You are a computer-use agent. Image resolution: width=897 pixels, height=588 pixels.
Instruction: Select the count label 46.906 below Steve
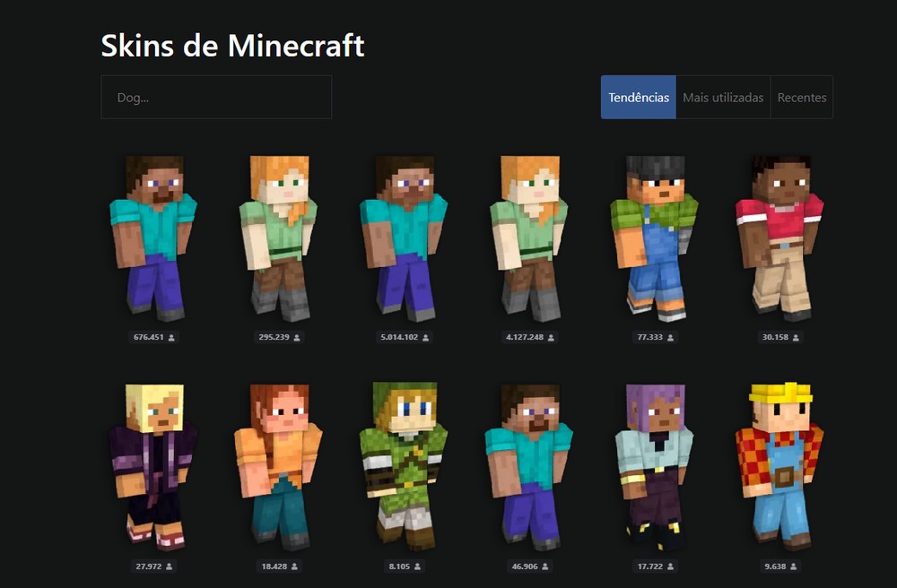coord(527,568)
